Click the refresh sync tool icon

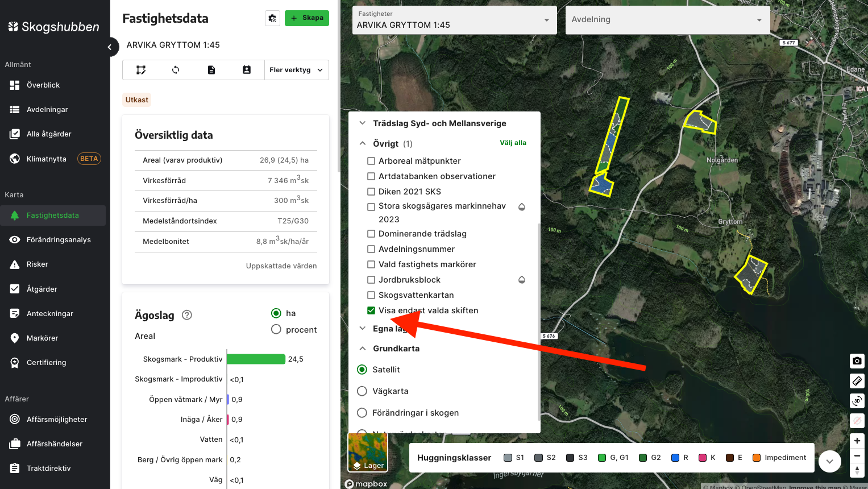pos(176,70)
